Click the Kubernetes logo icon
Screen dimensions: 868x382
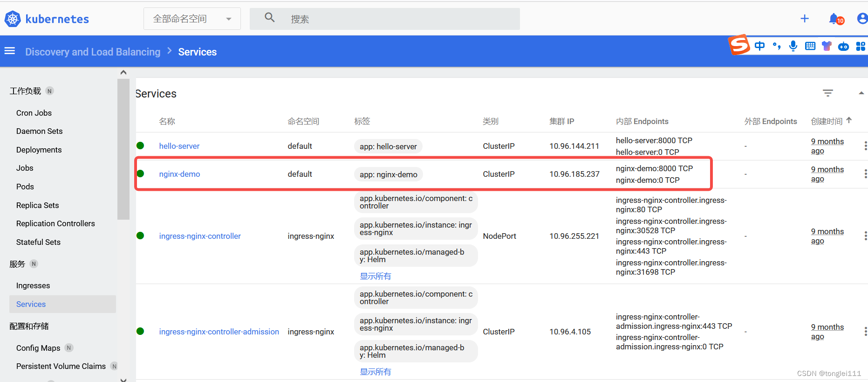pos(13,19)
